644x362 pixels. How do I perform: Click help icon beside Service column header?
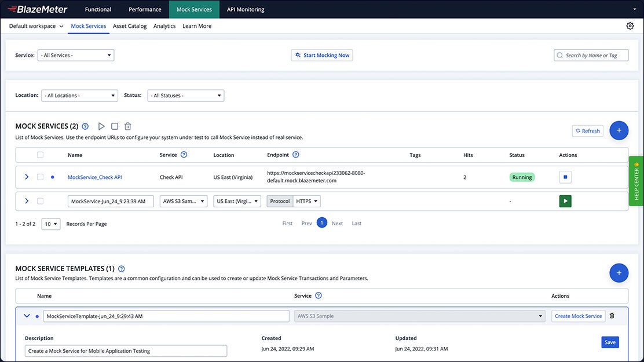[184, 155]
